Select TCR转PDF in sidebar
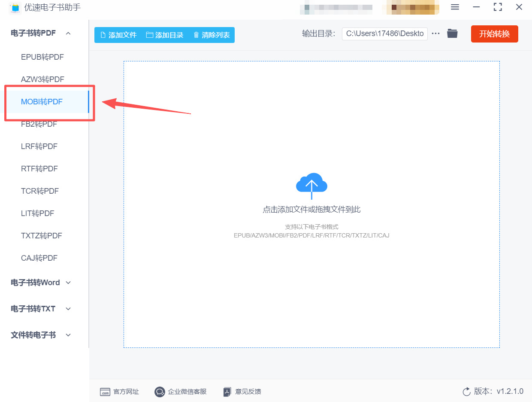The width and height of the screenshot is (532, 402). tap(40, 191)
